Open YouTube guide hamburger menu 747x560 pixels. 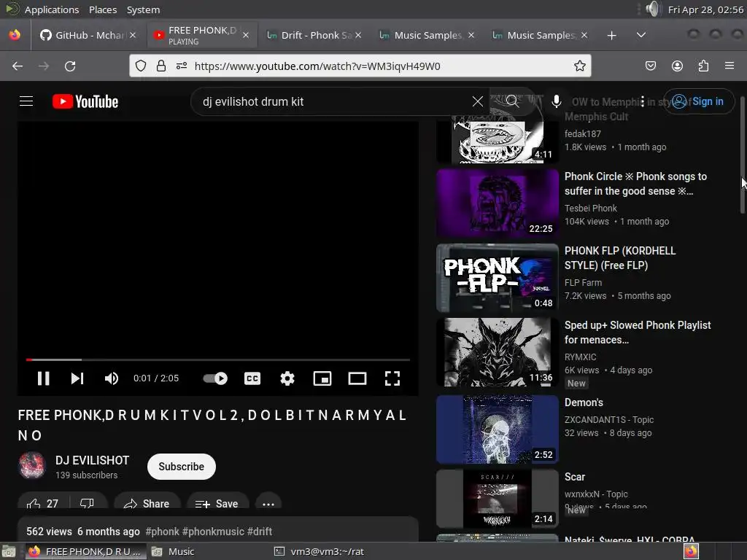(x=26, y=101)
